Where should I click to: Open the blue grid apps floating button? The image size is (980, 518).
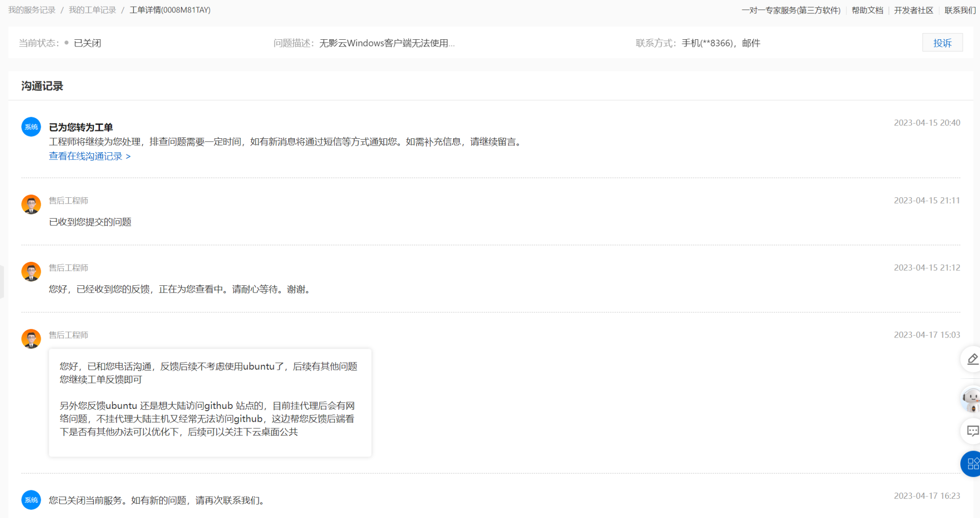972,463
